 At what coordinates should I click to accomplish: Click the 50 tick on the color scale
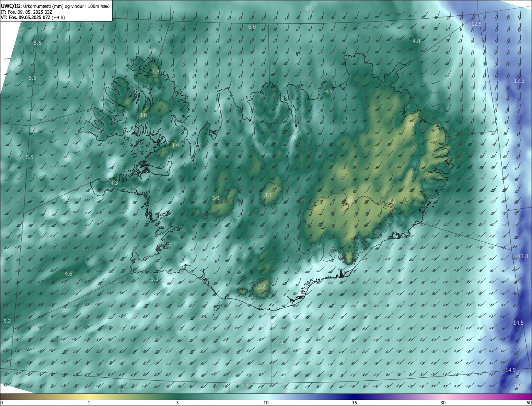tap(529, 403)
